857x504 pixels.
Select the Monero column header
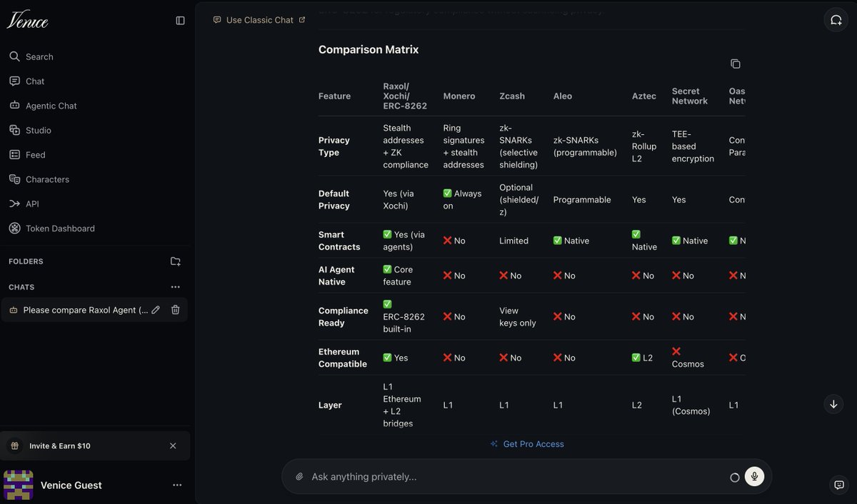(x=458, y=96)
